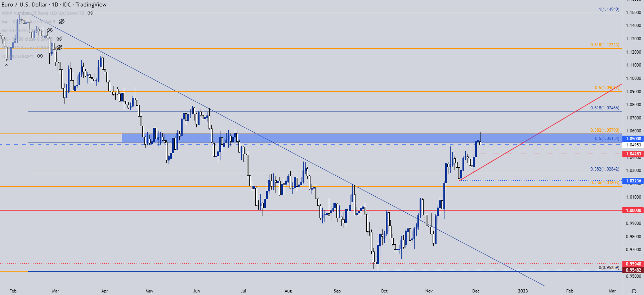Click the 0.5(1.05154) Fibonacci level label
The image size is (644, 295).
point(607,139)
